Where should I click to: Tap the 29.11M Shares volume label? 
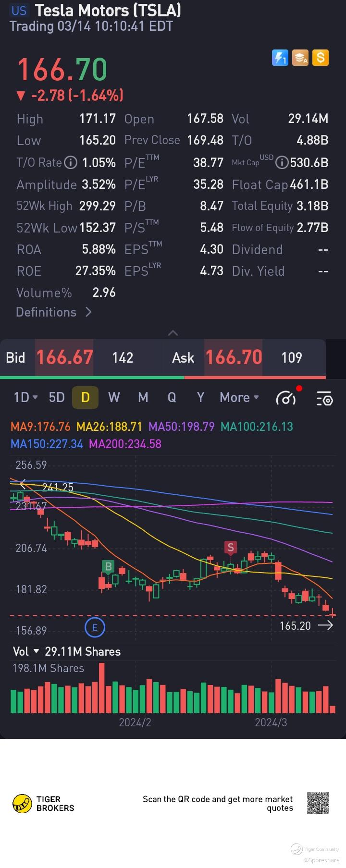click(x=83, y=651)
